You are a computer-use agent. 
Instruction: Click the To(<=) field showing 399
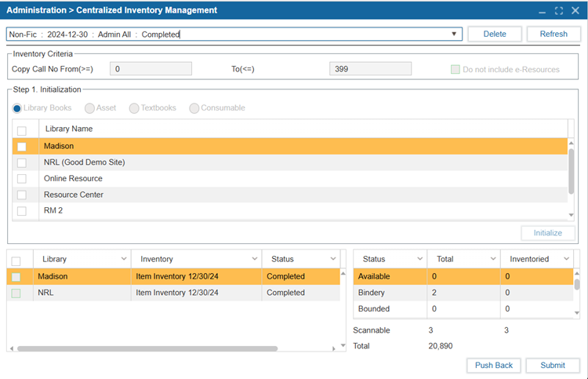[370, 69]
